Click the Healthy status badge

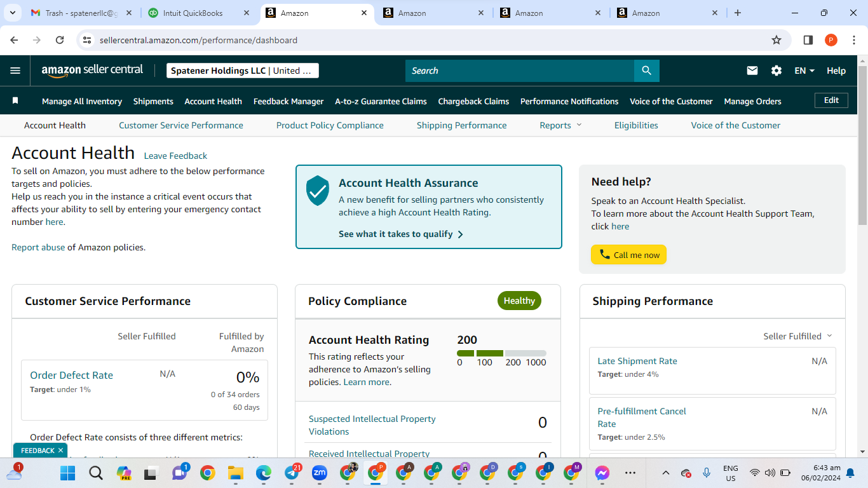point(519,301)
